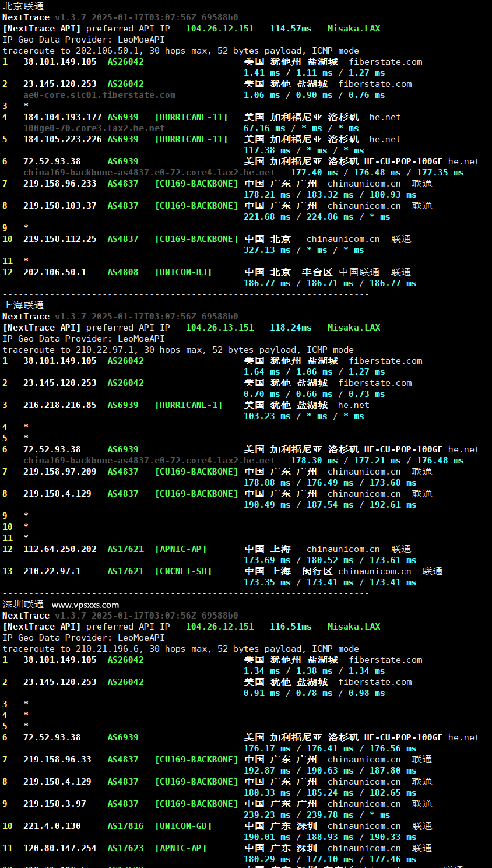Click the fiberstate.com hostname on hop 1
This screenshot has width=492, height=868.
tap(384, 61)
